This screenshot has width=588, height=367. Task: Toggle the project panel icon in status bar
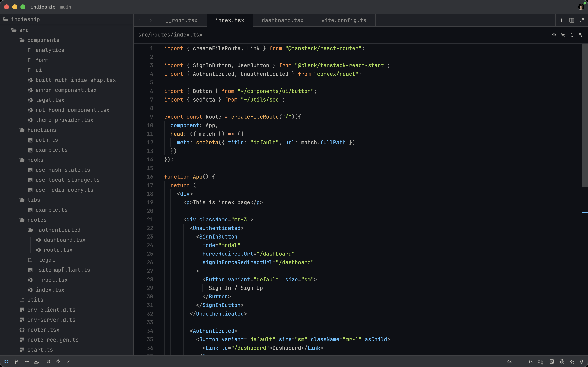point(7,362)
